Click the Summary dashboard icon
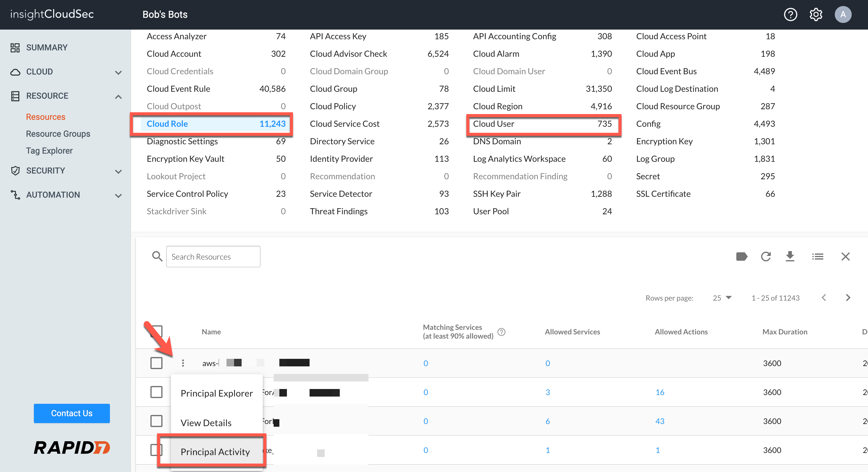This screenshot has width=868, height=472. pos(15,47)
